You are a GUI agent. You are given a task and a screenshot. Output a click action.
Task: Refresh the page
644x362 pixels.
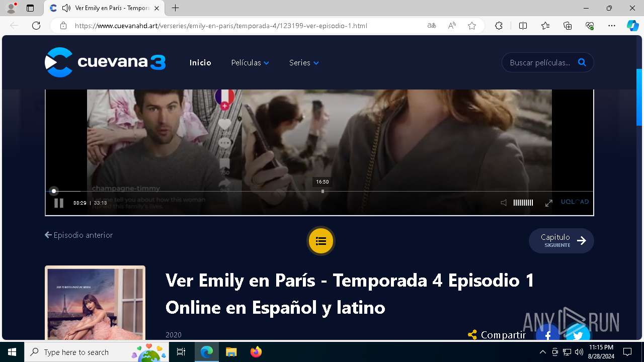(x=36, y=26)
